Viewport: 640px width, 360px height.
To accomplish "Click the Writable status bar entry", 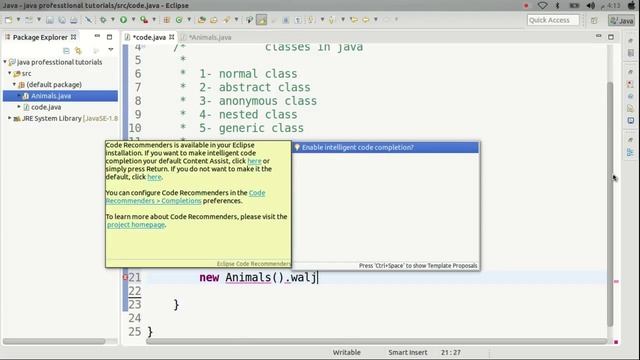I will click(347, 352).
